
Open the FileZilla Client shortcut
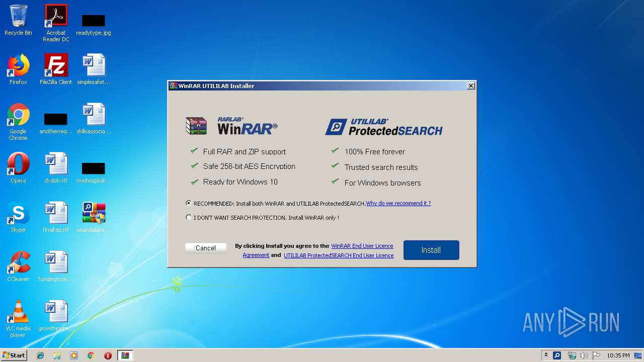pos(56,69)
